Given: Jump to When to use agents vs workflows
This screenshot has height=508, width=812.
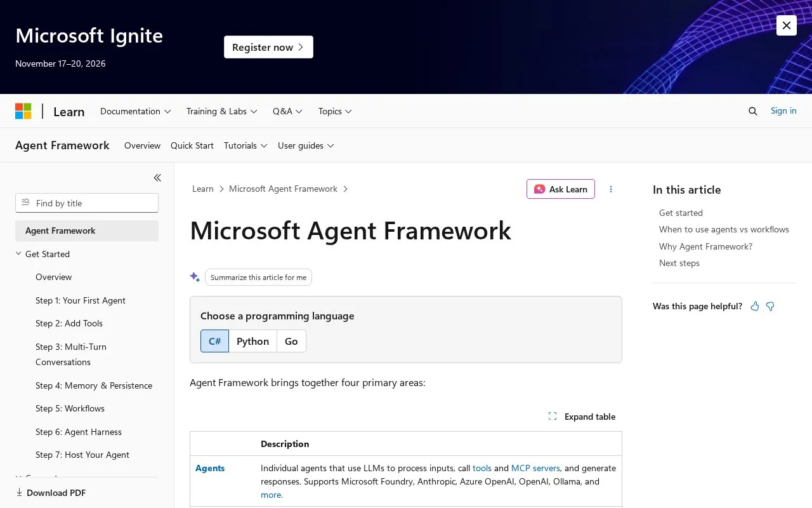Looking at the screenshot, I should click(724, 229).
